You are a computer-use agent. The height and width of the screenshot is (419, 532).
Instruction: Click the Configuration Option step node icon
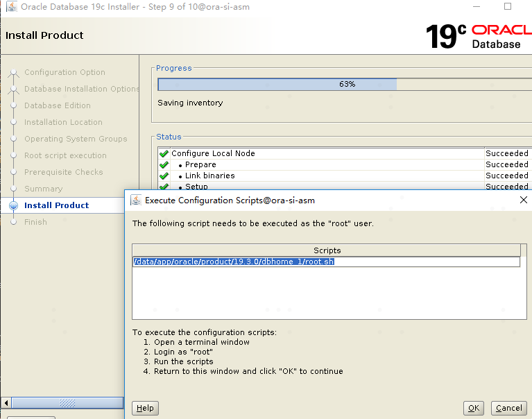(x=14, y=72)
